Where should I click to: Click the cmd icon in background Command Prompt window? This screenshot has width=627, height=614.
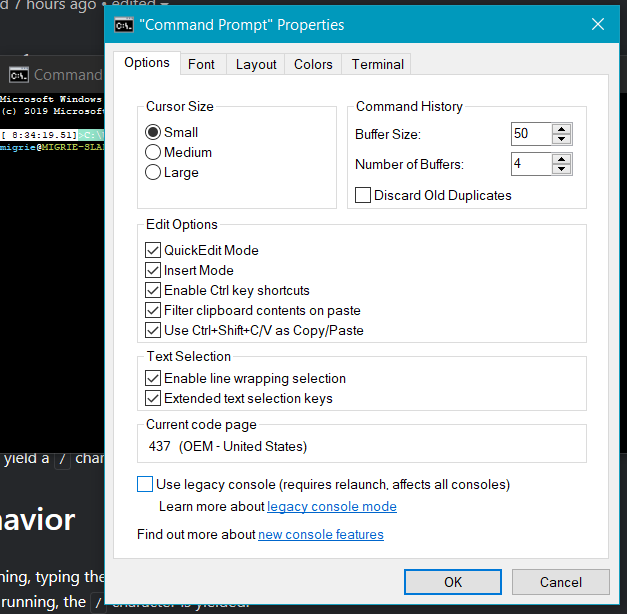click(x=19, y=75)
